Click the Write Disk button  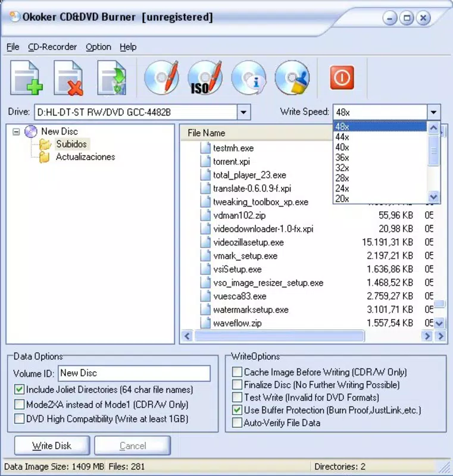pyautogui.click(x=52, y=446)
